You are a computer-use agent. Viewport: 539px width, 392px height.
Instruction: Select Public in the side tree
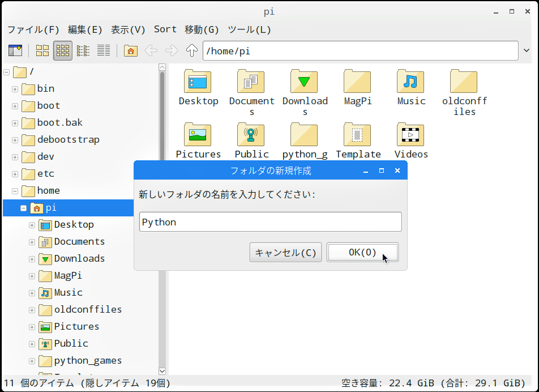(x=71, y=343)
